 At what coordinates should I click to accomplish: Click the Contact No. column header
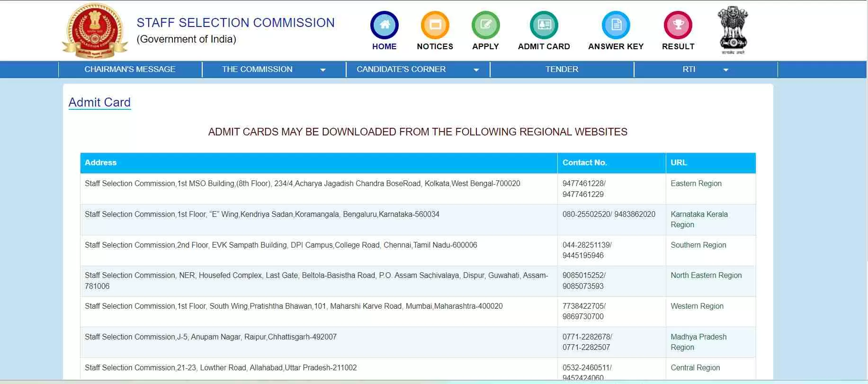[611, 163]
